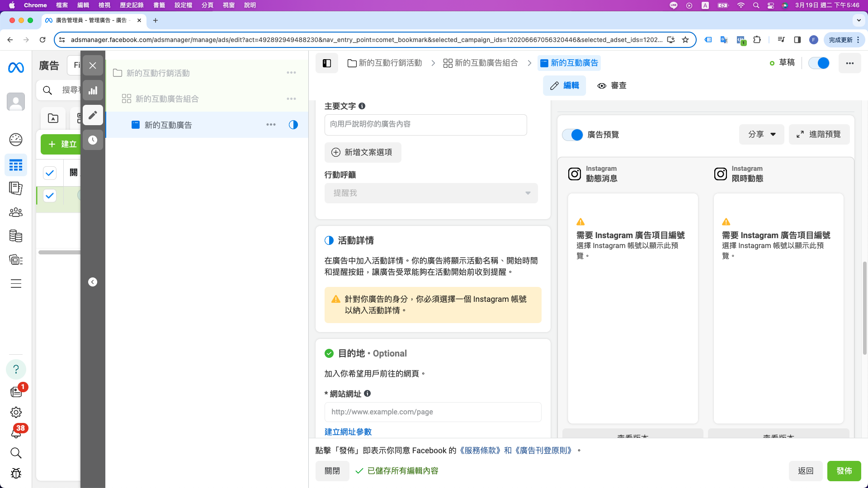Open the All tools hamburger menu
The height and width of the screenshot is (488, 868).
click(16, 284)
